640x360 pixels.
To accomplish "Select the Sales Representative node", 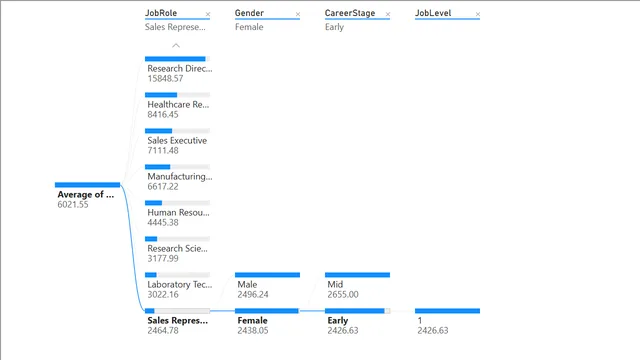I will point(178,322).
